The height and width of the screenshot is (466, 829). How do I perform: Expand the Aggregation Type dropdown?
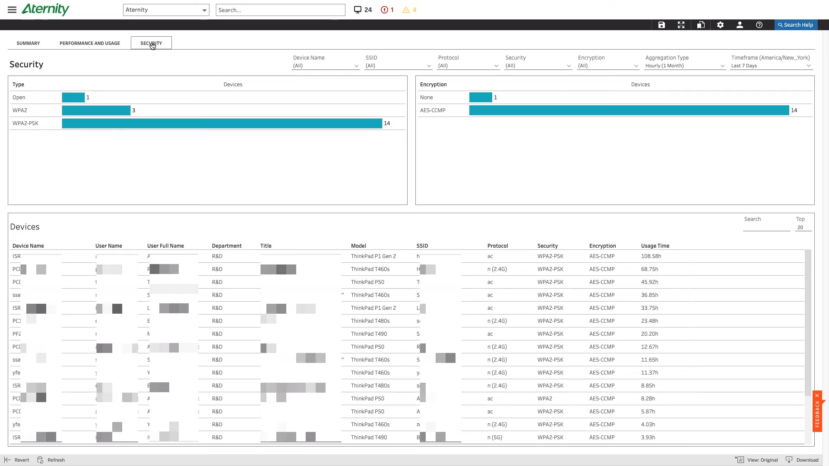(685, 66)
